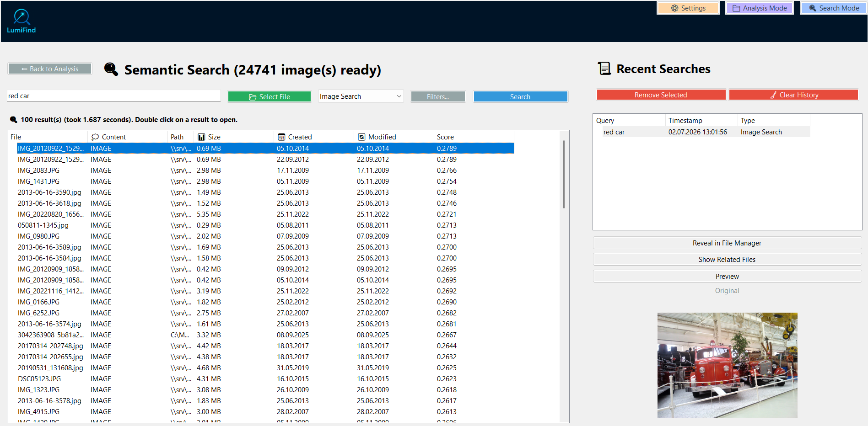Clear History with the red button
The height and width of the screenshot is (426, 868).
(793, 95)
